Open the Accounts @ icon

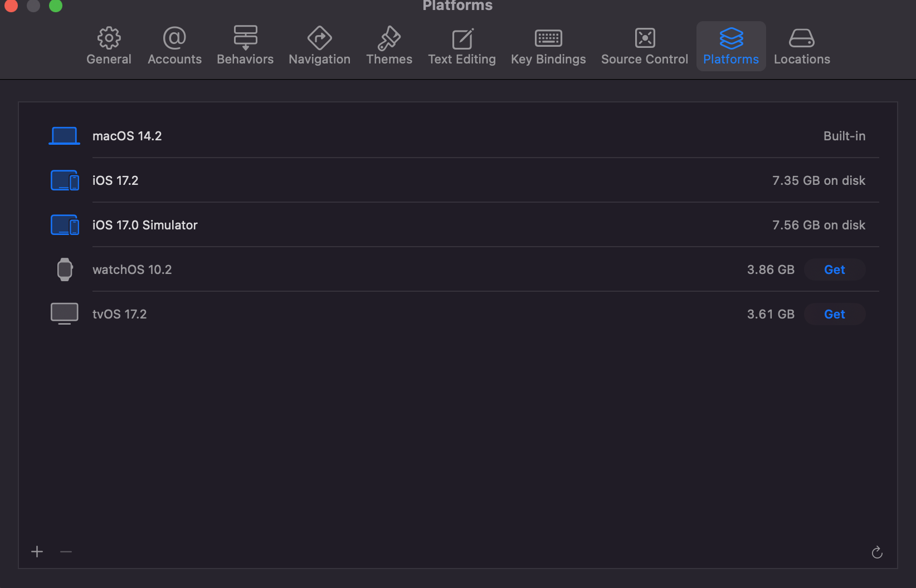pyautogui.click(x=174, y=38)
